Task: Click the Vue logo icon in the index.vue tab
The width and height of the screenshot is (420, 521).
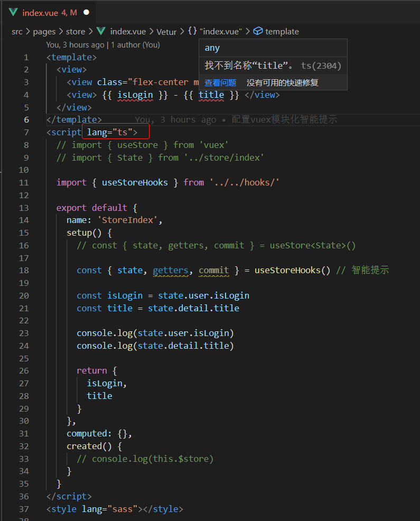Action: [x=13, y=12]
